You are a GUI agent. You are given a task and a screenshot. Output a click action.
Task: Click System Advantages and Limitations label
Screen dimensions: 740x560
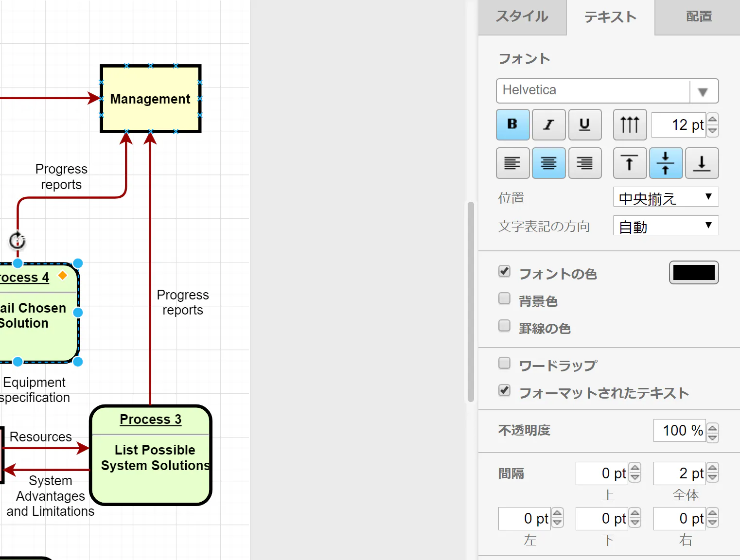(x=51, y=496)
